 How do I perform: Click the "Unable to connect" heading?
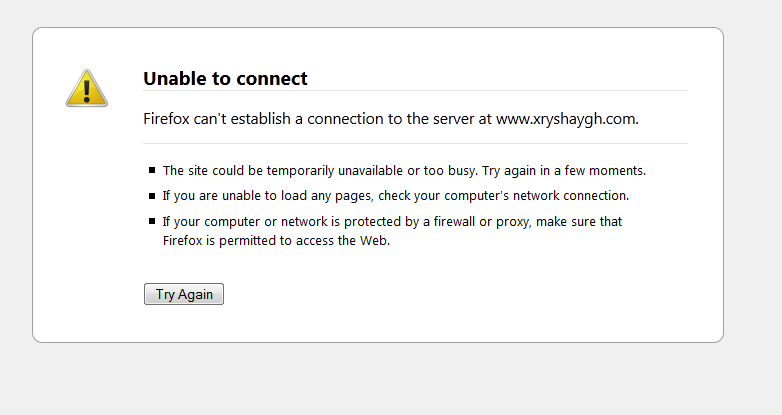pyautogui.click(x=225, y=78)
